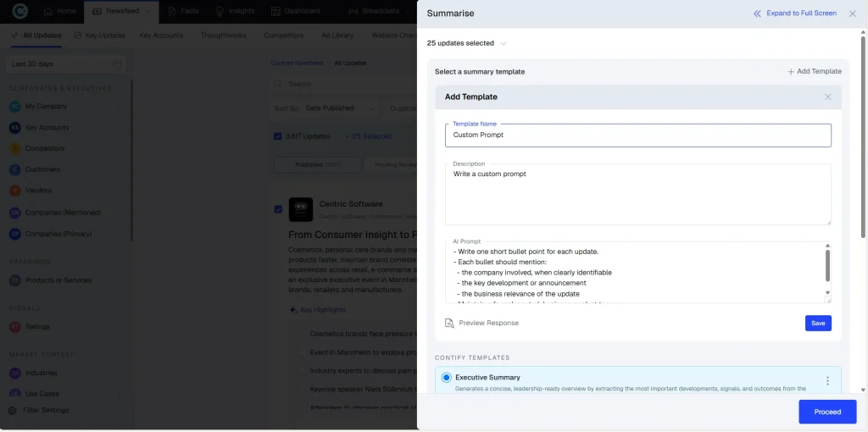This screenshot has height=432, width=868.
Task: Switch to the Key Updates tab
Action: pos(100,36)
